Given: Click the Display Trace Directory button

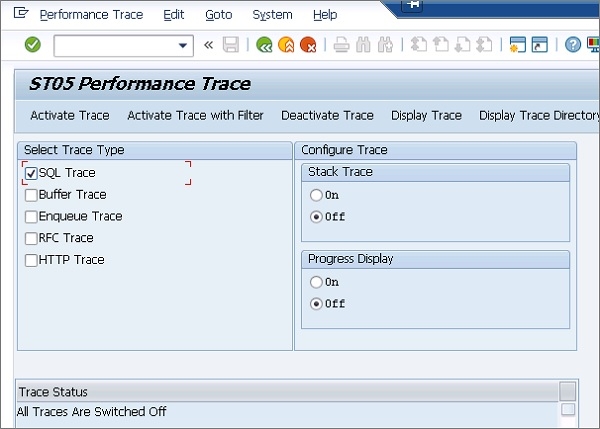Looking at the screenshot, I should (539, 115).
